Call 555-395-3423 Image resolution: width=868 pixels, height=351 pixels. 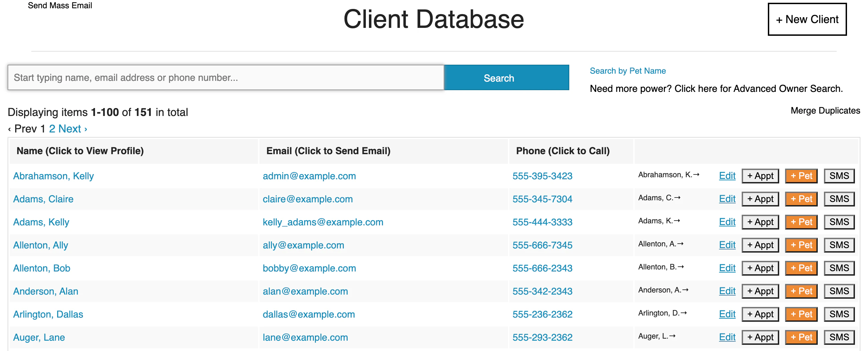click(x=542, y=176)
